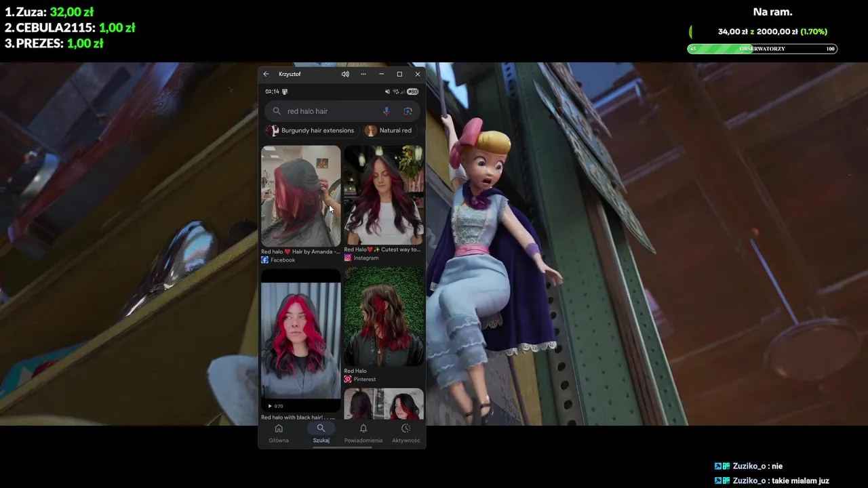Close the Krzysztof phone window
The image size is (868, 488).
point(418,74)
